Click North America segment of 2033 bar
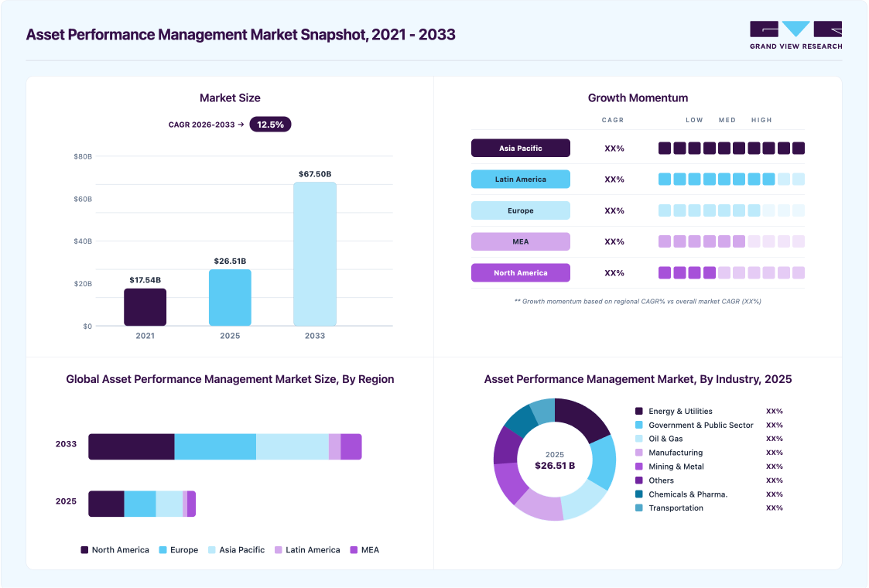 132,446
